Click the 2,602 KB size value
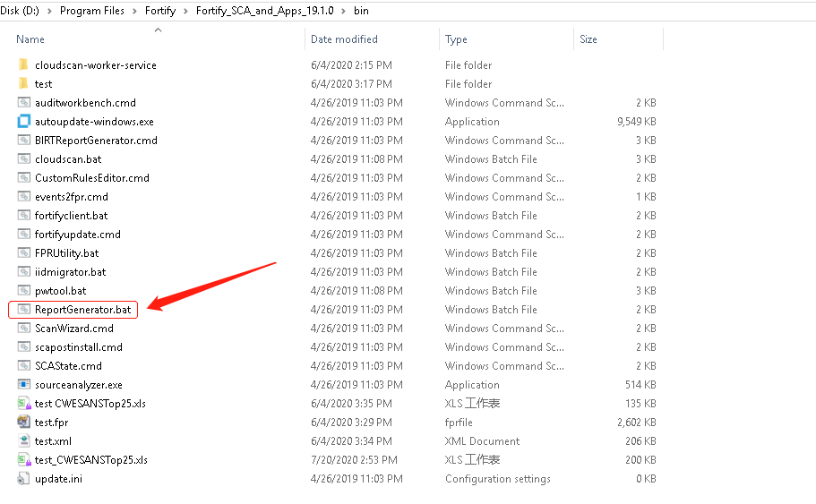This screenshot has height=504, width=816. click(637, 423)
